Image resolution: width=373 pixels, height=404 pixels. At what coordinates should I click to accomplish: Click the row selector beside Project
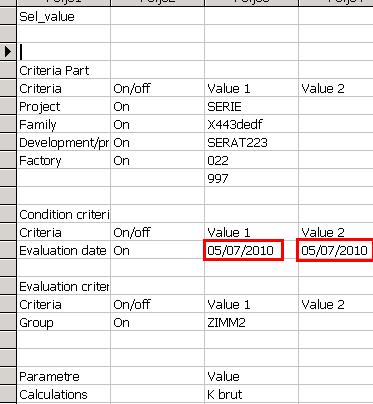coord(8,106)
